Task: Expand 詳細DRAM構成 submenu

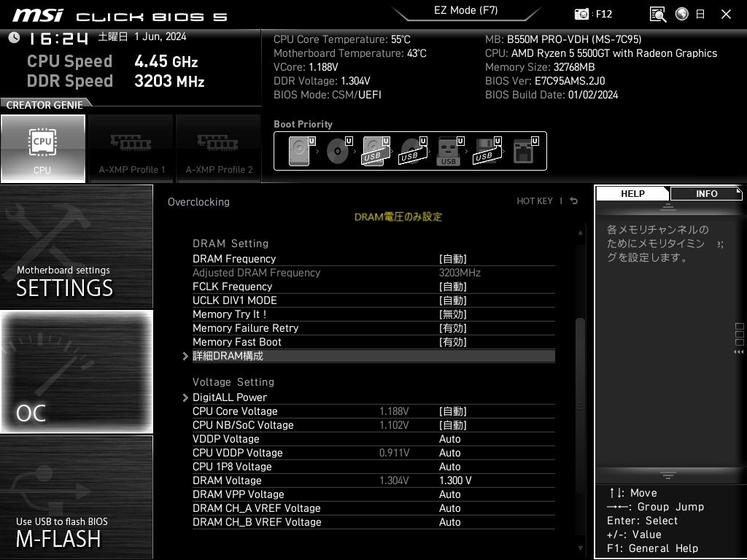Action: click(373, 356)
